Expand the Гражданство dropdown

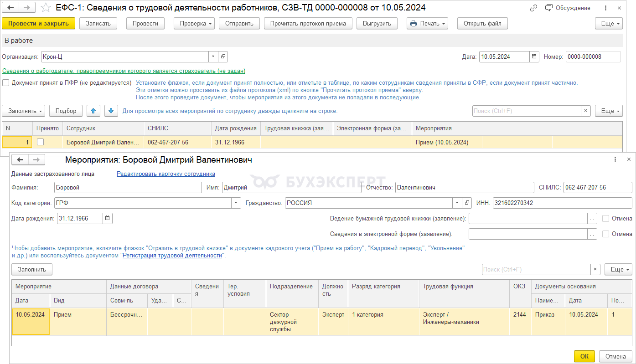[457, 203]
